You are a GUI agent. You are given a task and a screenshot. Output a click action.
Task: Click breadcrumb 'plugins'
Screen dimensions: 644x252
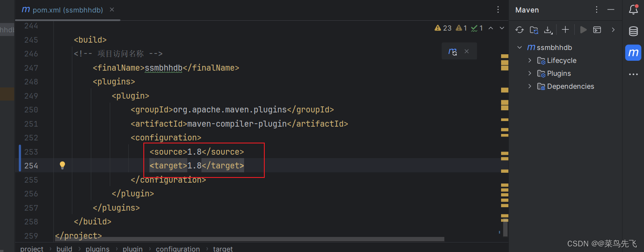coord(97,249)
